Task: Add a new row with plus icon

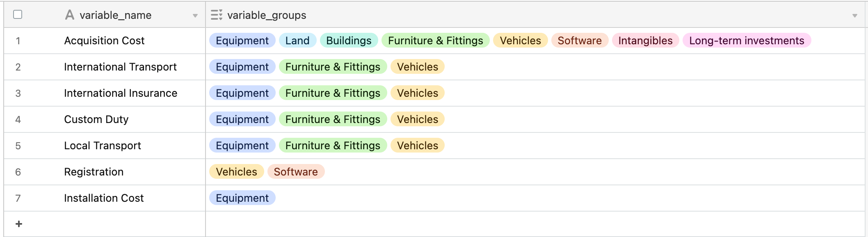Action: (19, 224)
